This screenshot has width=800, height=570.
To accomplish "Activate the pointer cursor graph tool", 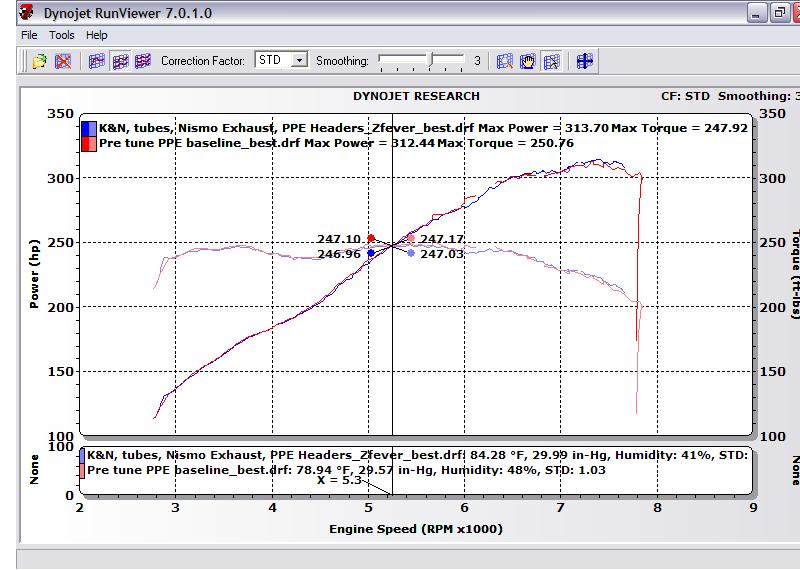I will [x=552, y=61].
